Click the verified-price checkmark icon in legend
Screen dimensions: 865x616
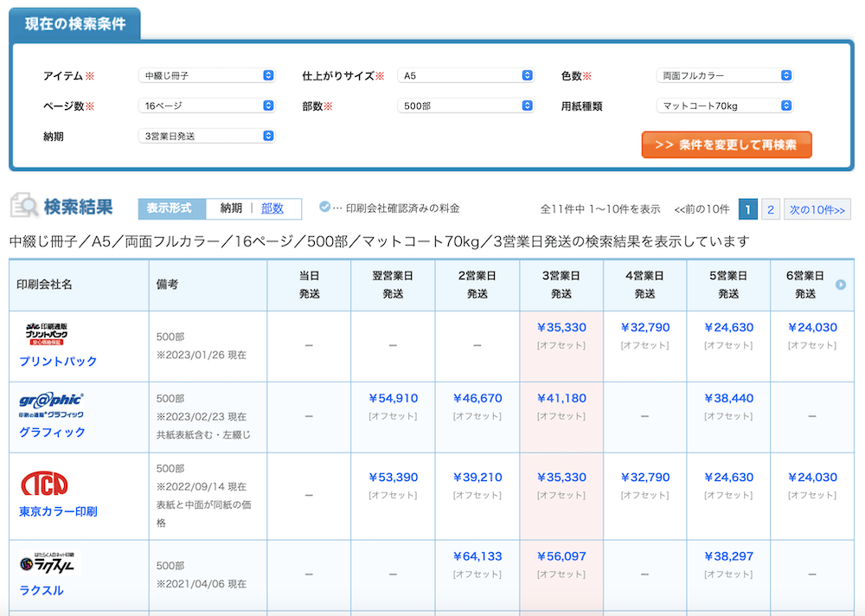point(325,207)
